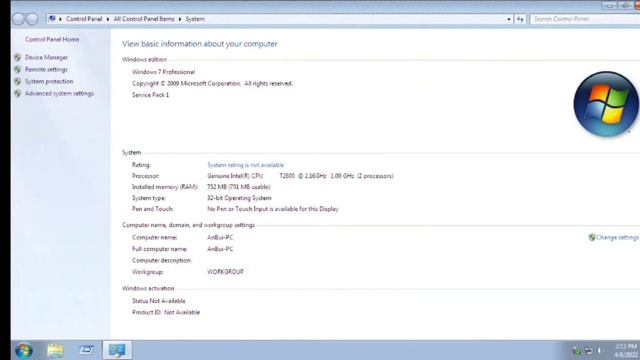Click the shield icon beside System protection

tap(18, 81)
